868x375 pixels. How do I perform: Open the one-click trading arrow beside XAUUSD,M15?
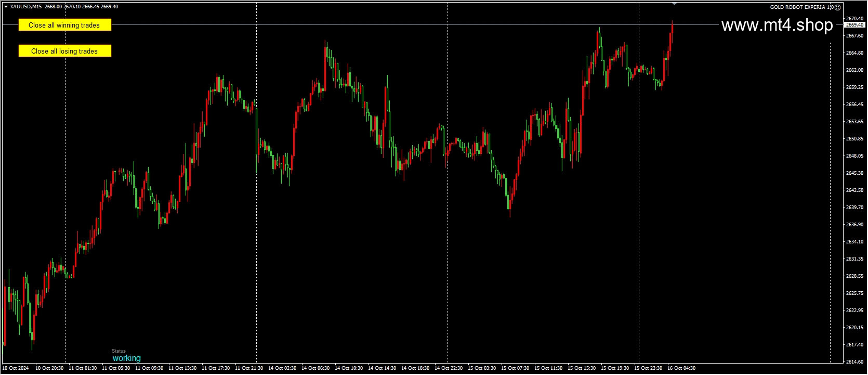coord(6,7)
